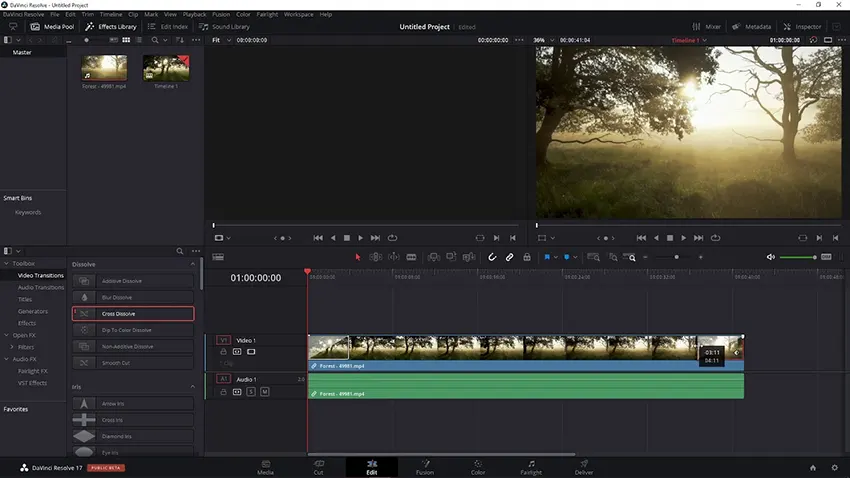Open the Playback menu
The width and height of the screenshot is (850, 478).
click(194, 15)
